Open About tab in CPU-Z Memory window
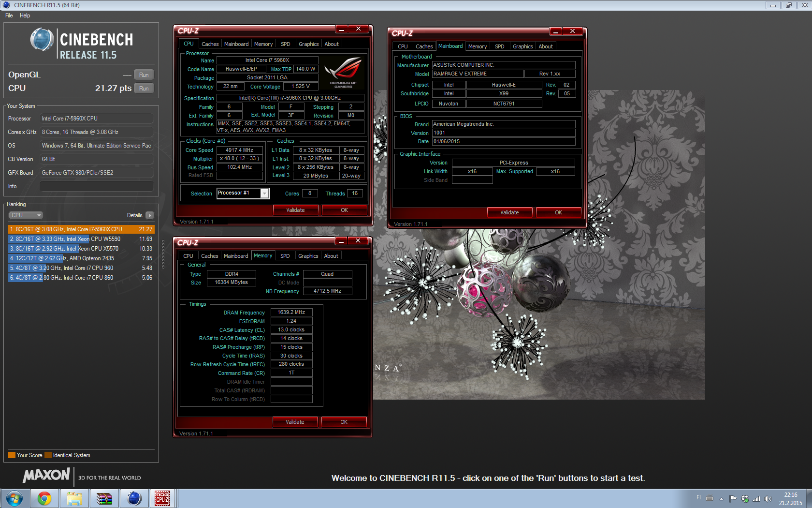This screenshot has width=812, height=508. click(331, 256)
